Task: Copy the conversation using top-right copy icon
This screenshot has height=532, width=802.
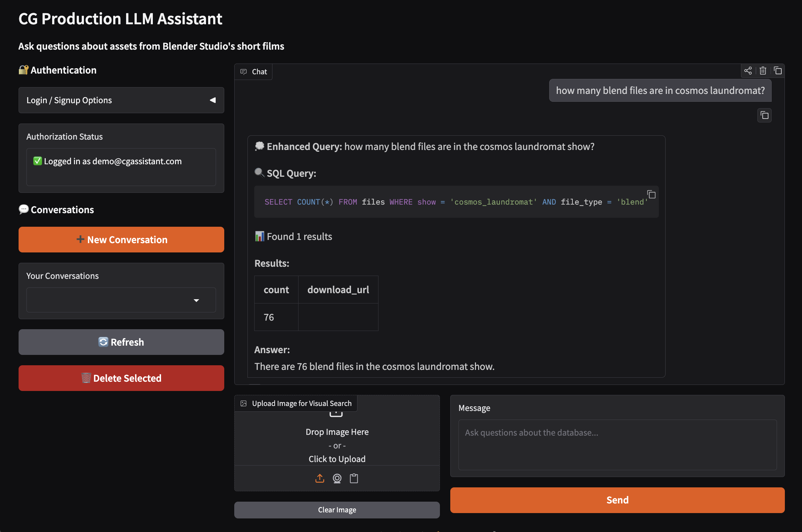Action: tap(778, 71)
